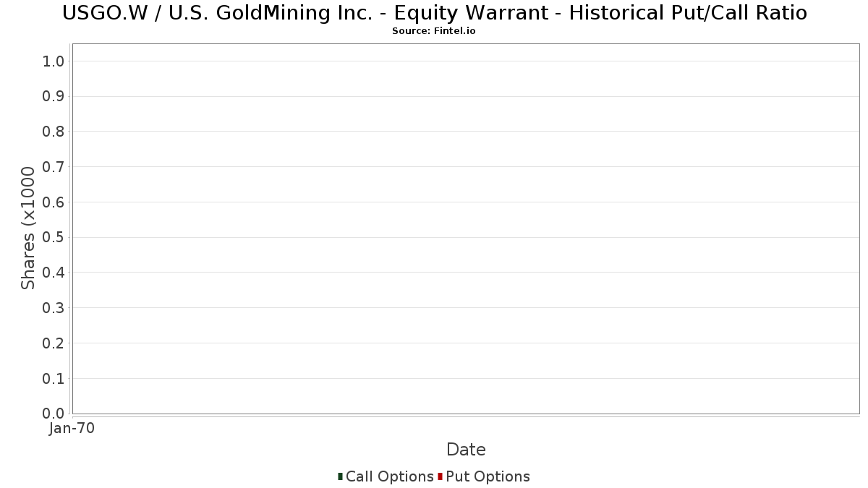Click the 0.4 y-axis tick label
The height and width of the screenshot is (488, 868).
coord(54,273)
